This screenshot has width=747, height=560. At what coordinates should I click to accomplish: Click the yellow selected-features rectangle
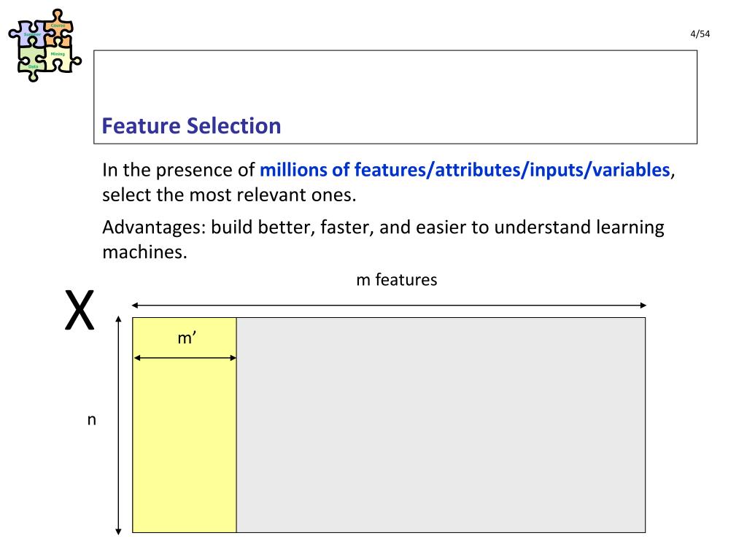[x=185, y=425]
